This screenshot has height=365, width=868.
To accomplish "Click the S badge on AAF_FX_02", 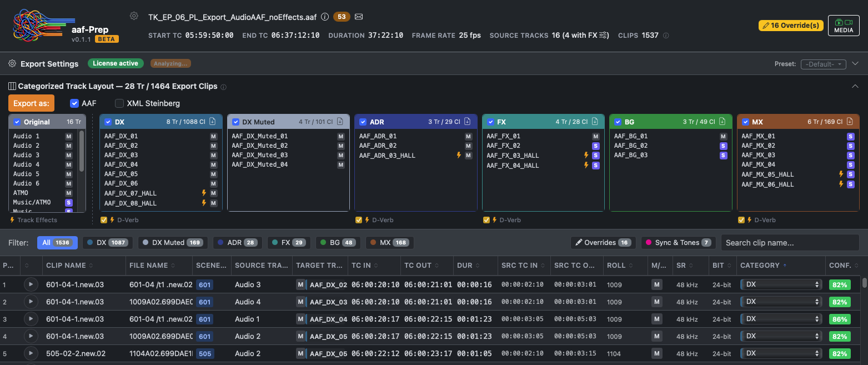I will click(596, 146).
